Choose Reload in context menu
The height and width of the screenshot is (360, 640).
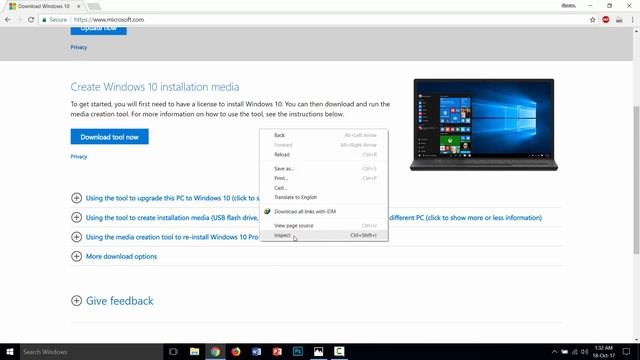coord(324,155)
